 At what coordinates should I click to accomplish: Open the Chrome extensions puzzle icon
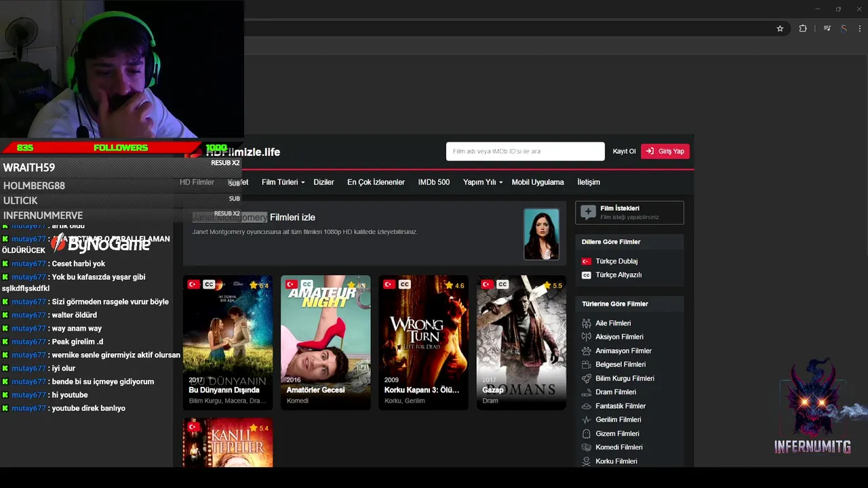(803, 28)
